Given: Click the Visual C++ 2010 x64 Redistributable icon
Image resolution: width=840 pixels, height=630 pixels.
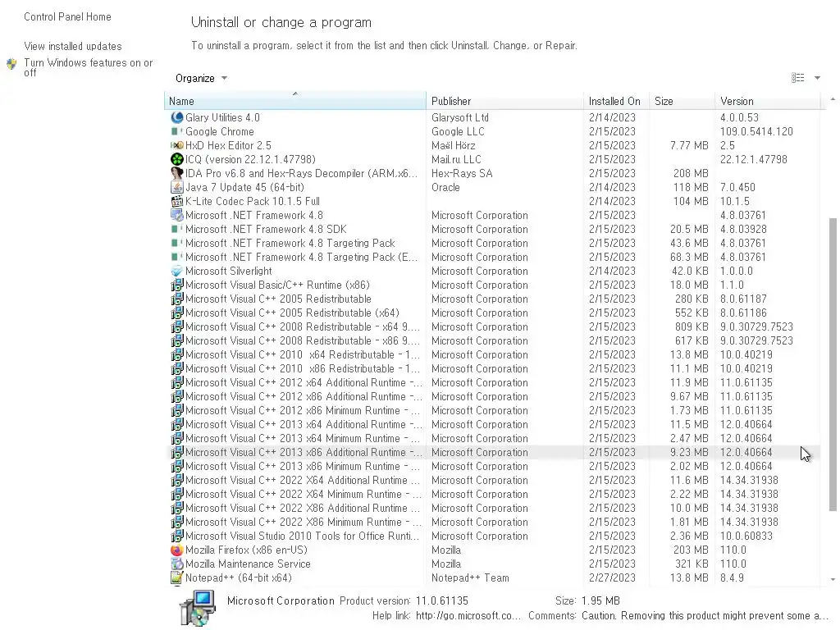Looking at the screenshot, I should (177, 354).
